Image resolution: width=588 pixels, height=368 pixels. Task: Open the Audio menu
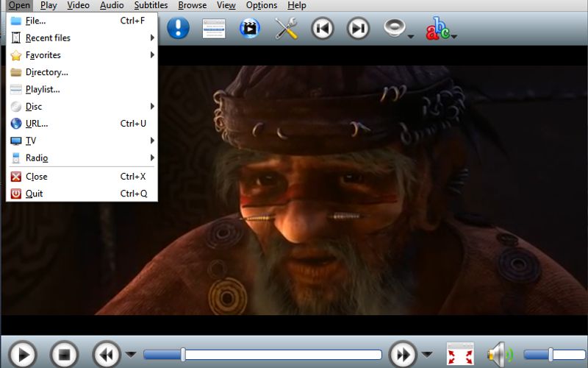click(112, 5)
